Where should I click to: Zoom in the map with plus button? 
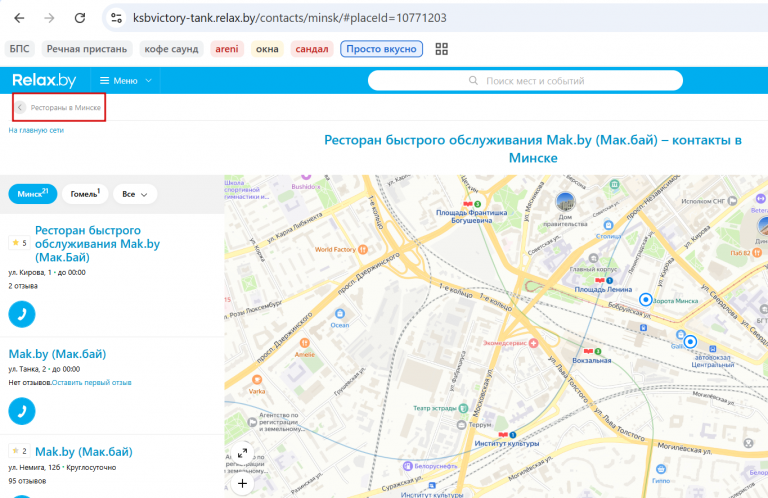point(242,484)
